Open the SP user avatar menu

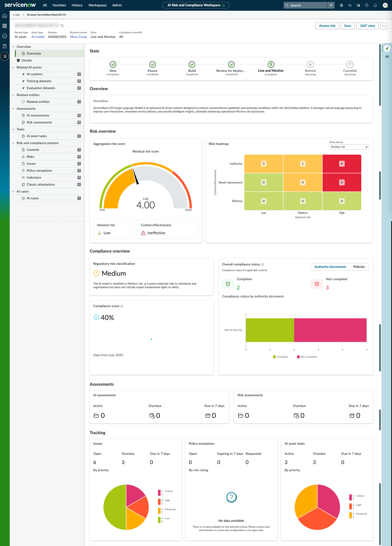(385, 5)
